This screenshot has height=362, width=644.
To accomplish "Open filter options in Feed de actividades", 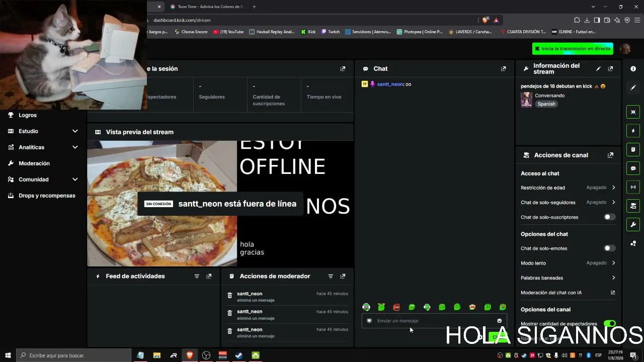I will [197, 276].
